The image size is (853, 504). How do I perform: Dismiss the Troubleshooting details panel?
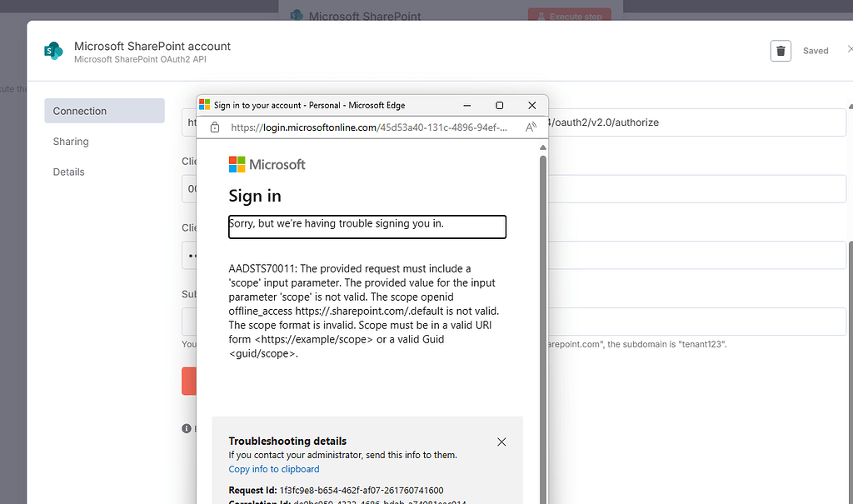click(x=501, y=442)
